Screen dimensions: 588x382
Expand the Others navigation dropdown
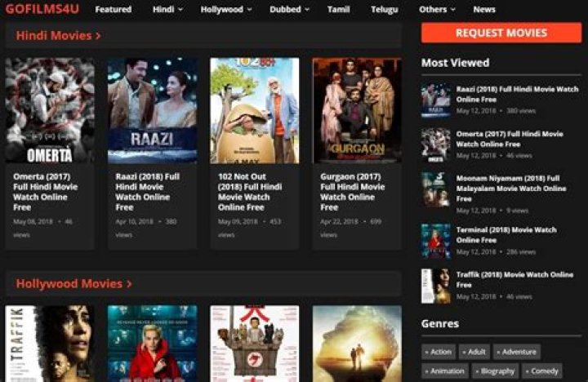pyautogui.click(x=437, y=10)
